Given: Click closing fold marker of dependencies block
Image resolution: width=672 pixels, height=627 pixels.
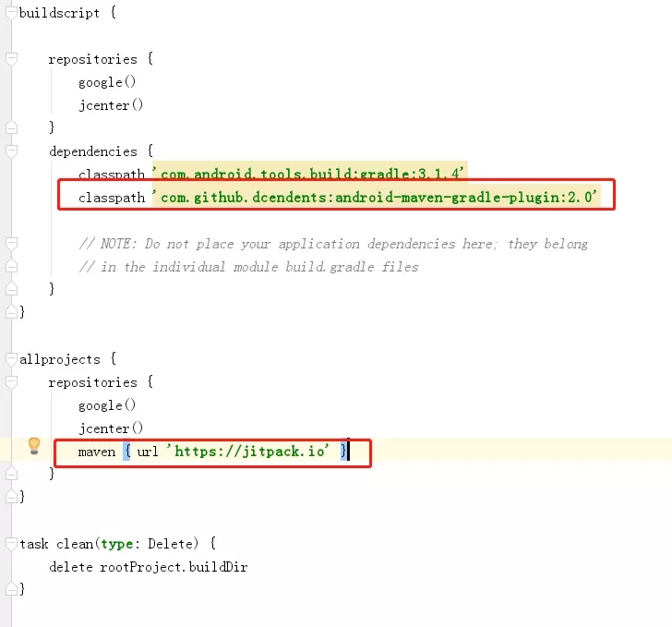Looking at the screenshot, I should pyautogui.click(x=12, y=289).
